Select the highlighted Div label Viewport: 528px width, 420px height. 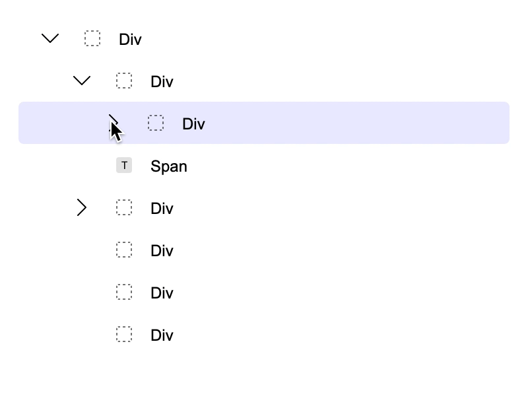coord(193,124)
